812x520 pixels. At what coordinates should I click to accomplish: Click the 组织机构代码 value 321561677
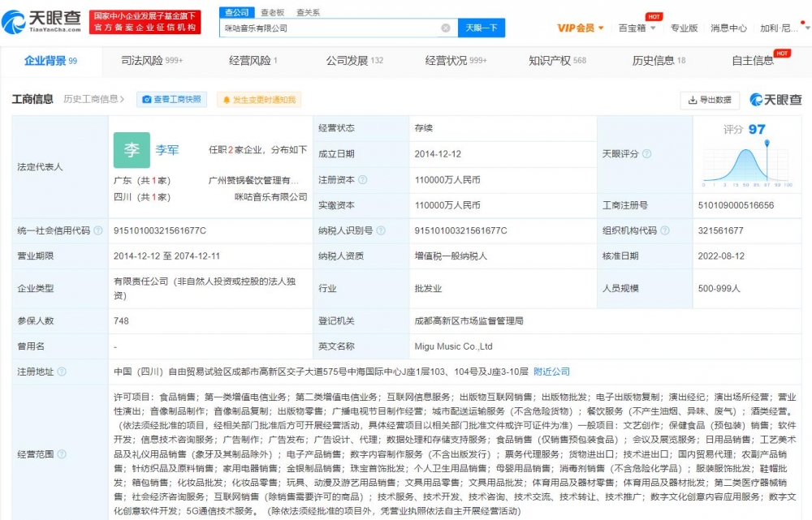tap(720, 230)
